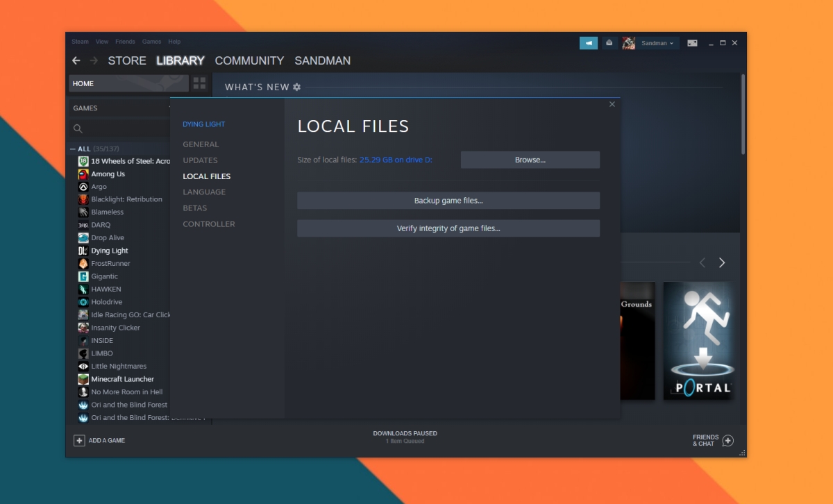The image size is (833, 504).
Task: Verify integrity of Dying Light game files
Action: coord(448,228)
